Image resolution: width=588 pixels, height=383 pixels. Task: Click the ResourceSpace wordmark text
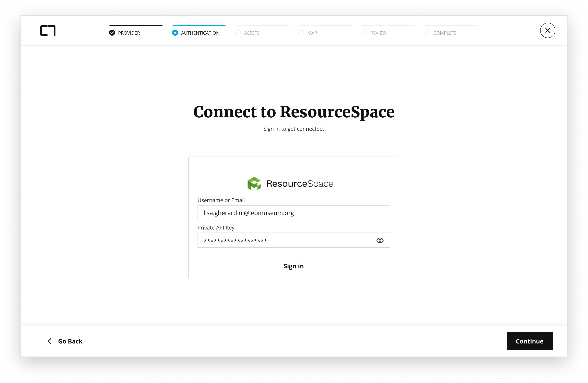[300, 184]
